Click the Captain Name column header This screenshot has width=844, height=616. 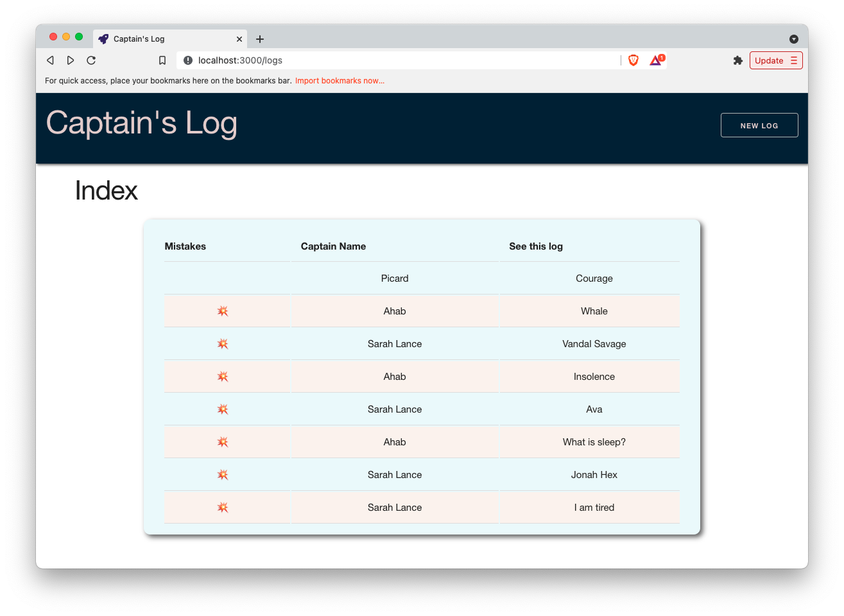pyautogui.click(x=333, y=246)
